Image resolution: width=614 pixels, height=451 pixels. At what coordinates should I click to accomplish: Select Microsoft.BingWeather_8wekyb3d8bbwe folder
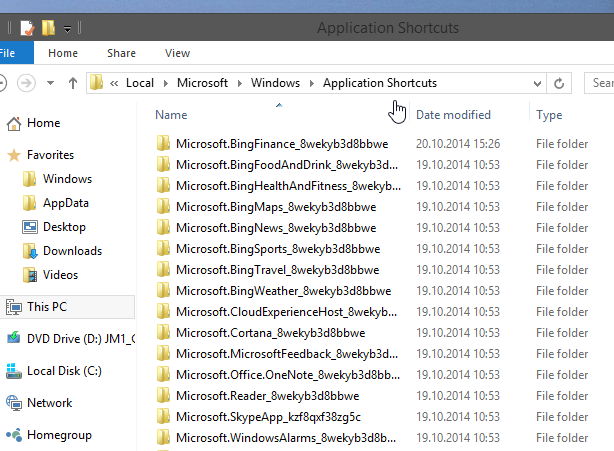point(284,291)
